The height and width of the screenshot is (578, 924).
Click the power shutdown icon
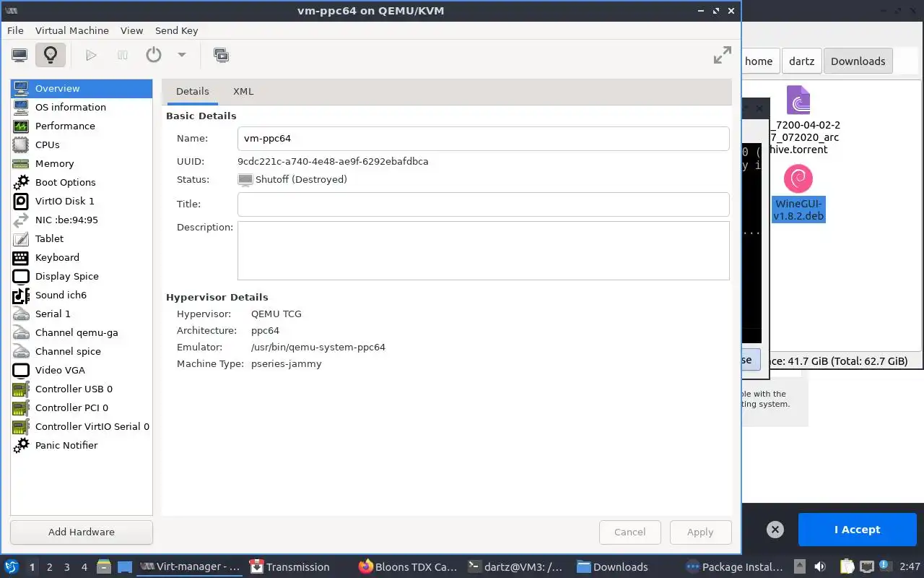tap(154, 55)
